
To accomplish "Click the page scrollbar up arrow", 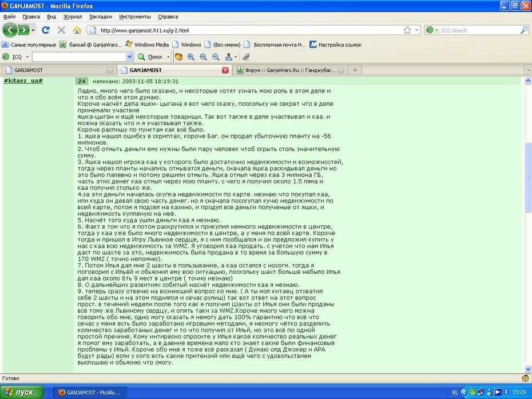I will (528, 81).
